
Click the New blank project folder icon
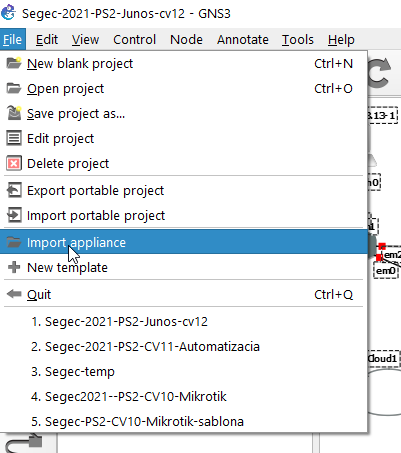coord(14,63)
